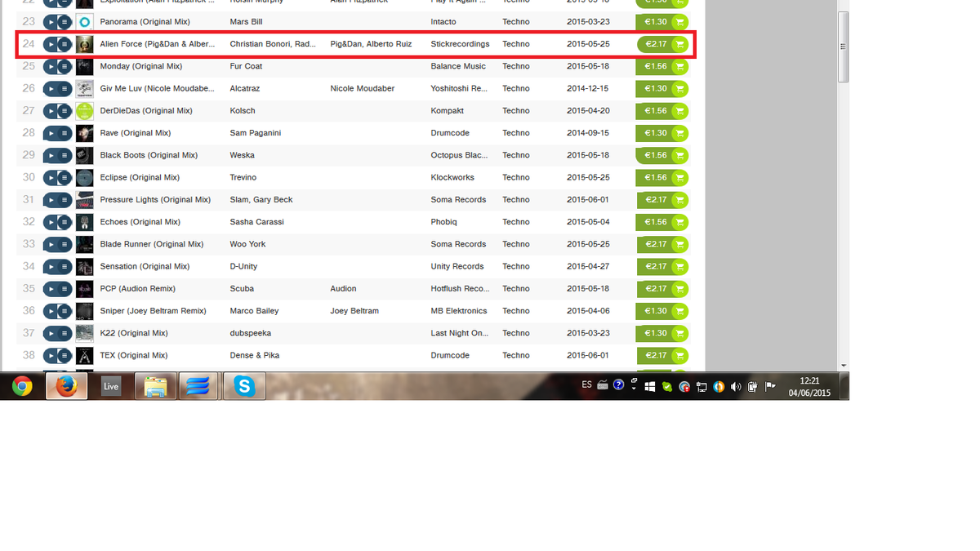Purchase Rave (Original Mix) for €1.30
980x551 pixels.
(x=662, y=133)
